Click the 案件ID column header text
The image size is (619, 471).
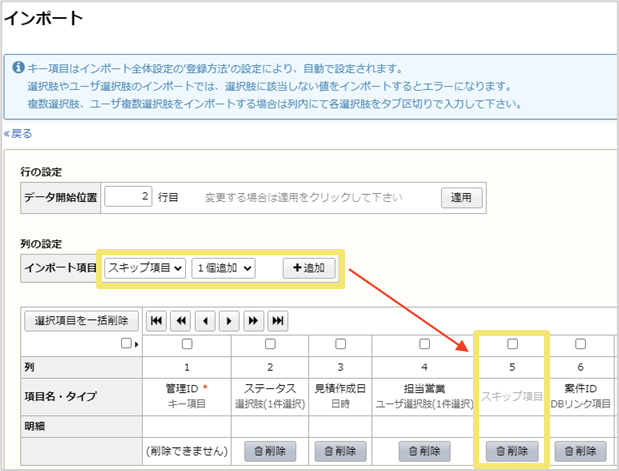click(580, 388)
